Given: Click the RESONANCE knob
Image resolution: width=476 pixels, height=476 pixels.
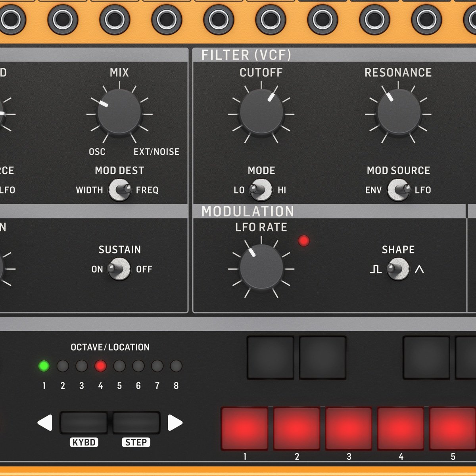Looking at the screenshot, I should coord(398,112).
